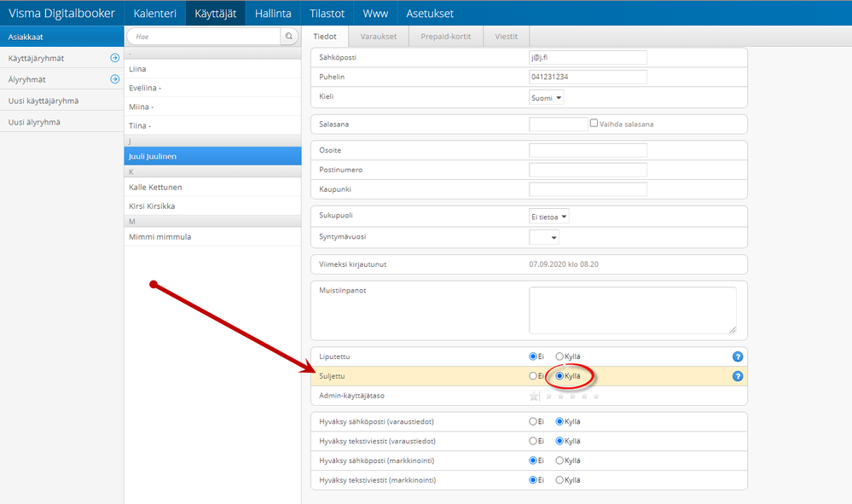Click the Salasana input field
852x504 pixels.
[x=559, y=124]
